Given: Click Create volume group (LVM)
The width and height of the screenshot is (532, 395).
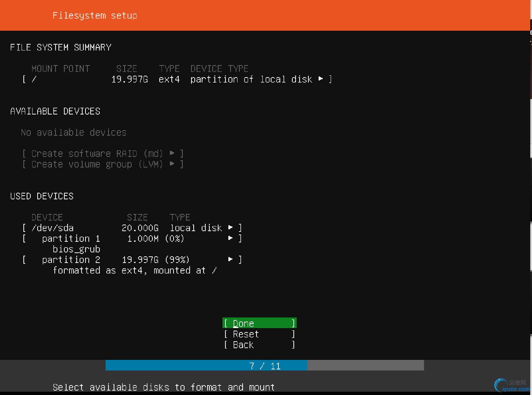Looking at the screenshot, I should pos(103,164).
